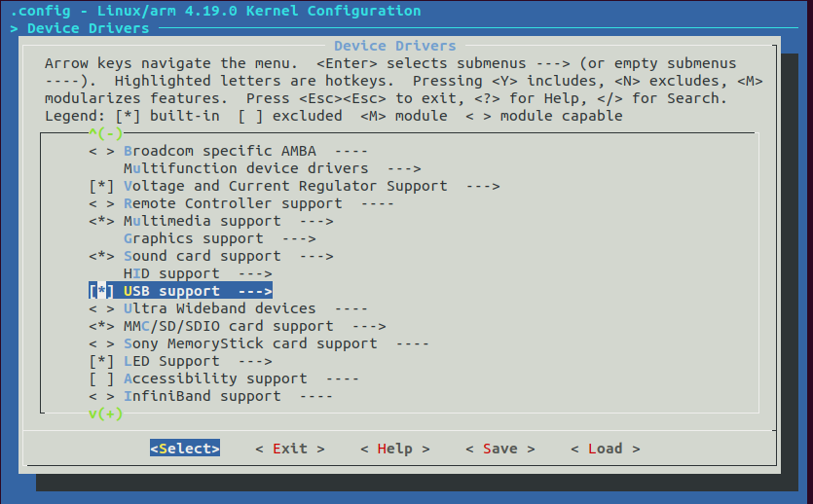Expand the arrow after Sound card support

pos(316,257)
